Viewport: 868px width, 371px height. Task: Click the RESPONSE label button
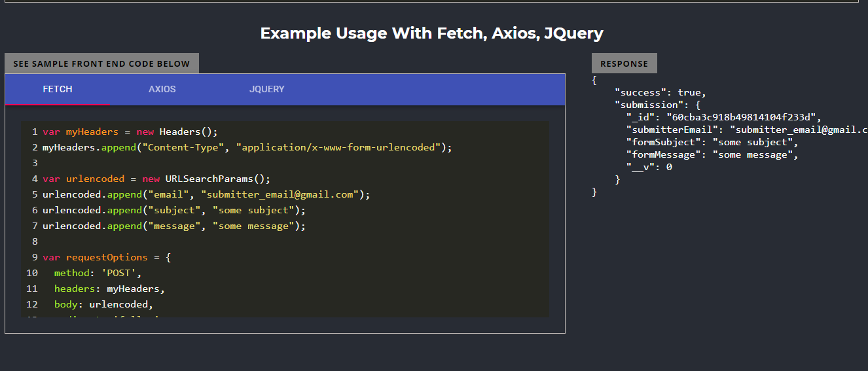point(624,63)
